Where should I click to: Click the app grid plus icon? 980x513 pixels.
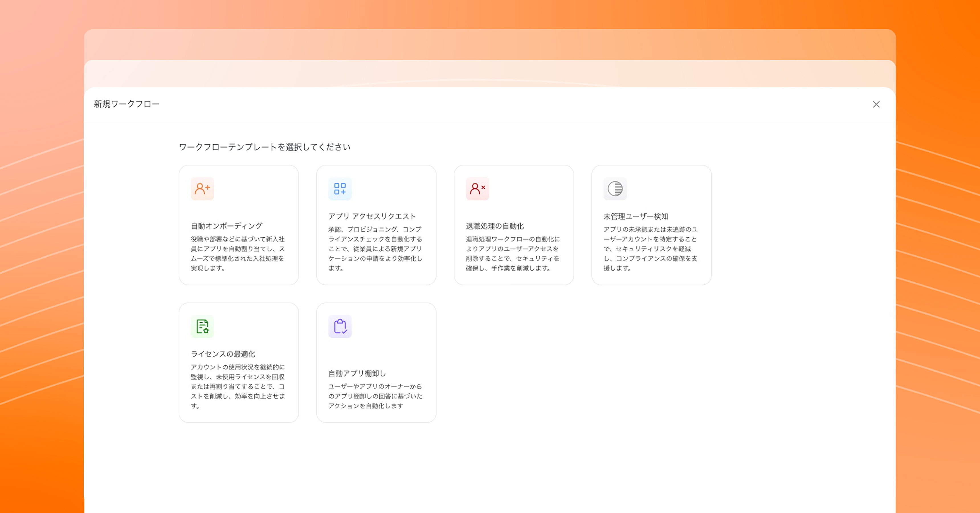point(340,189)
